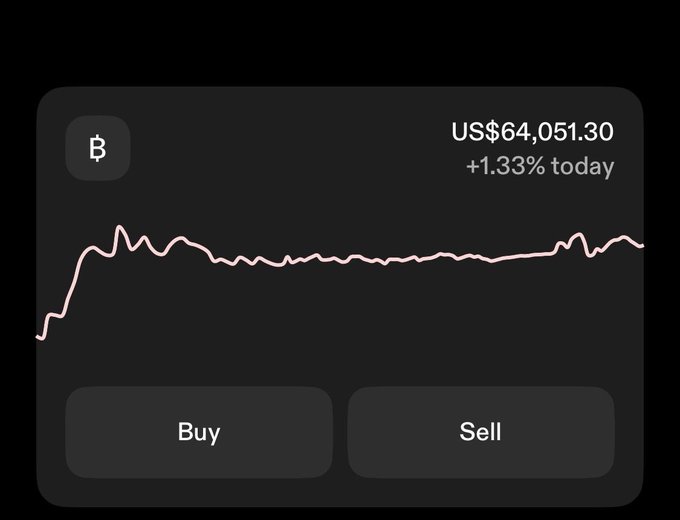Click the small plateau early in the steep rise
Screen dimensions: 680x520
pos(55,315)
